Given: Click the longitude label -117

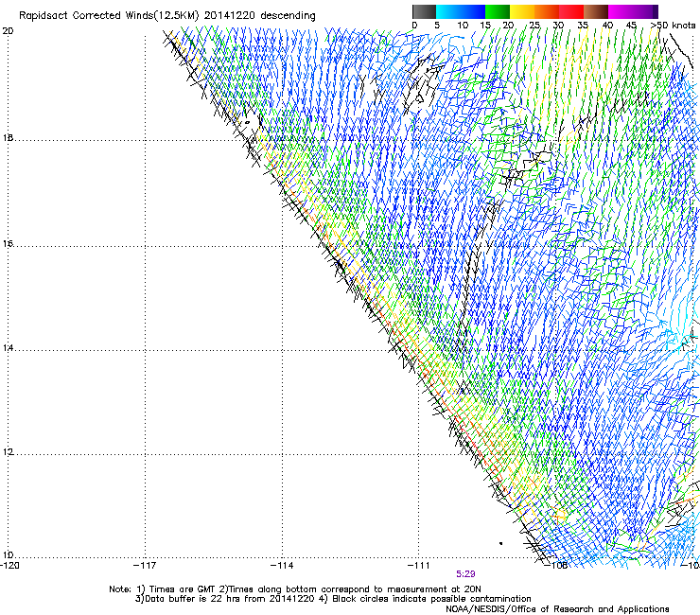Looking at the screenshot, I should (x=145, y=566).
